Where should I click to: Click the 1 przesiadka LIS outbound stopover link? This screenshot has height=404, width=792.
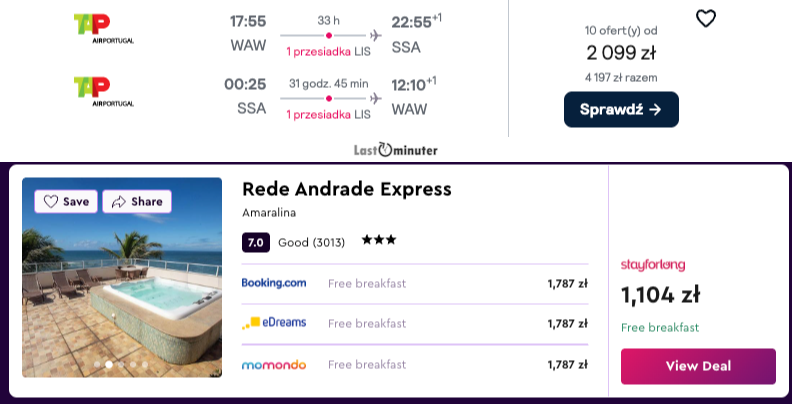tap(328, 52)
